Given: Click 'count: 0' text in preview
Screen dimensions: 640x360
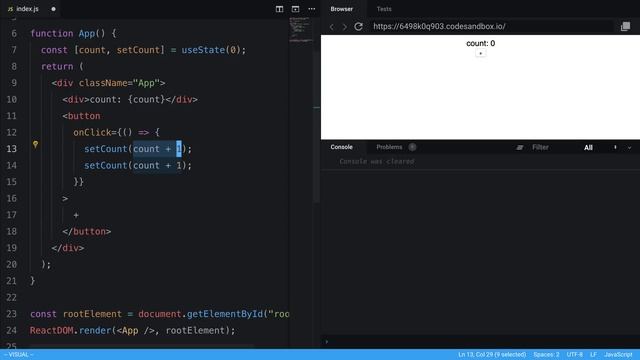Looking at the screenshot, I should (x=480, y=43).
